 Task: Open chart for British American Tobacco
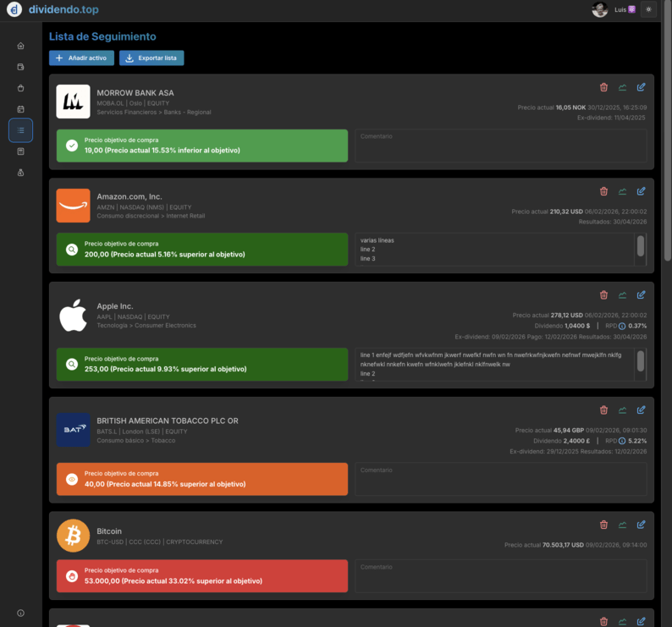(x=622, y=410)
